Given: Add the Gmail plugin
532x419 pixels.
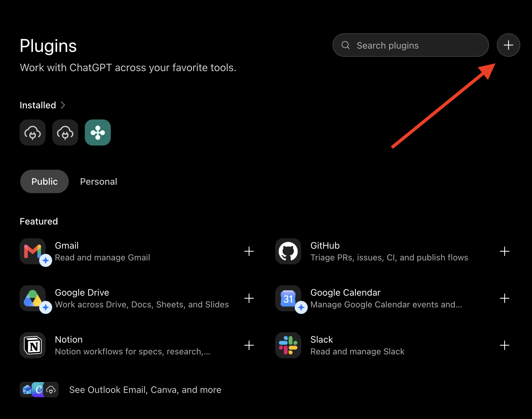Looking at the screenshot, I should 249,251.
